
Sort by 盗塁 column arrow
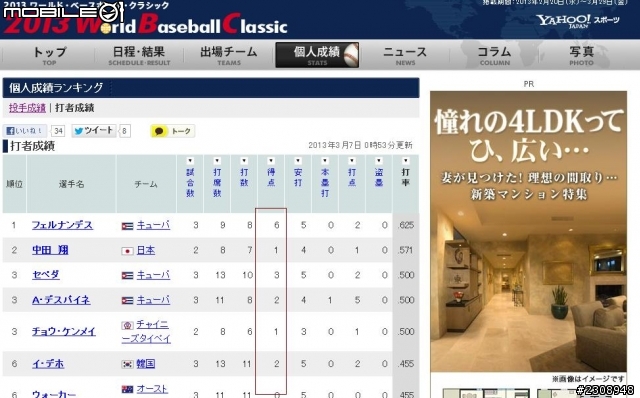379,160
